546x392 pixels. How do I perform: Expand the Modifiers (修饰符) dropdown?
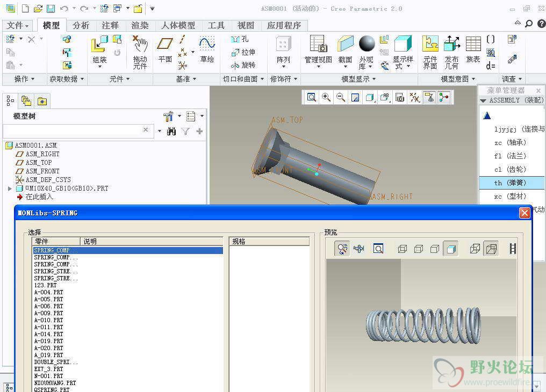[x=283, y=79]
